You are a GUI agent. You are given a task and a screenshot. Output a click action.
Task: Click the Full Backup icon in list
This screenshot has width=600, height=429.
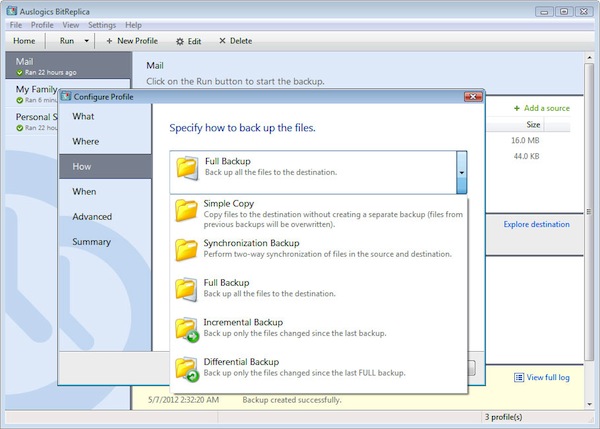pyautogui.click(x=186, y=289)
